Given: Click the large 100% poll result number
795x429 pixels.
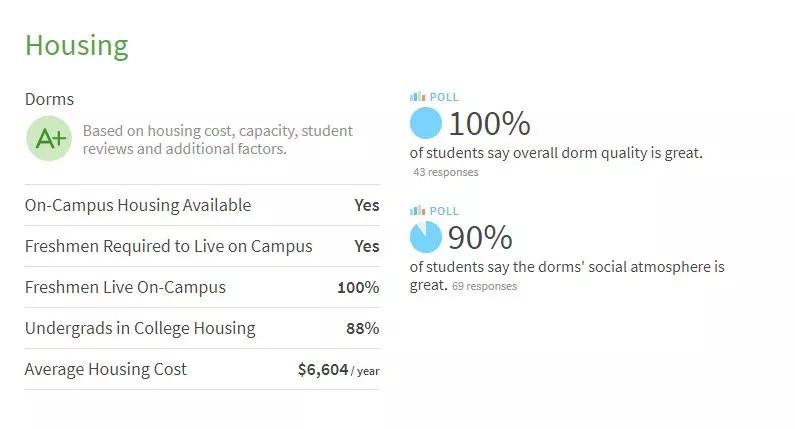Looking at the screenshot, I should coord(489,124).
